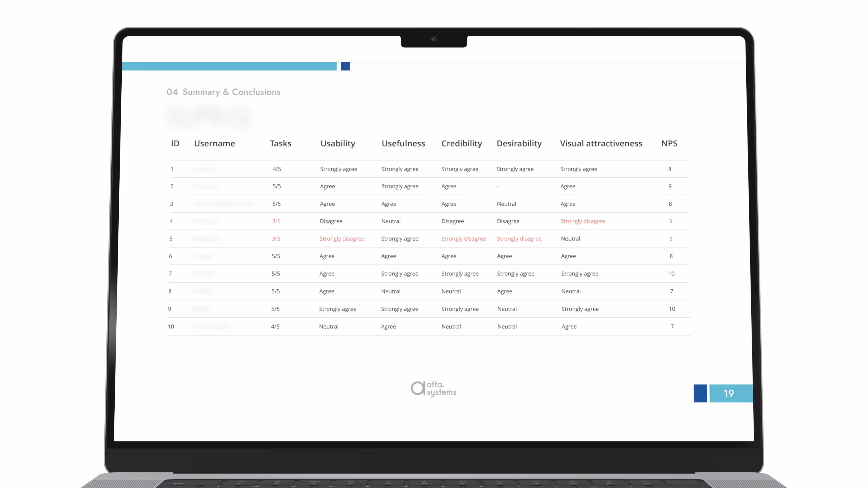Click ID 10 in the last row
Image resolution: width=868 pixels, height=488 pixels.
pyautogui.click(x=171, y=326)
